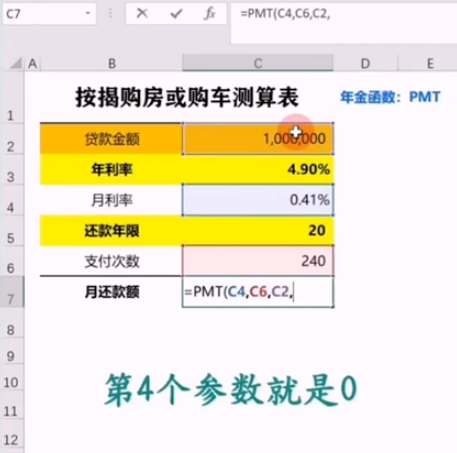This screenshot has height=453, width=457.
Task: Select row 5 header
Action: (x=11, y=231)
